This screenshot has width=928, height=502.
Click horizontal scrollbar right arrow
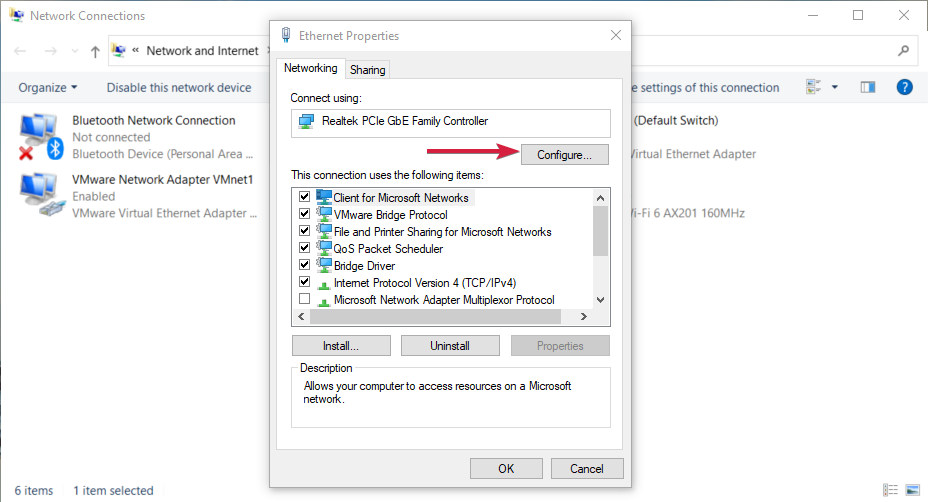584,317
